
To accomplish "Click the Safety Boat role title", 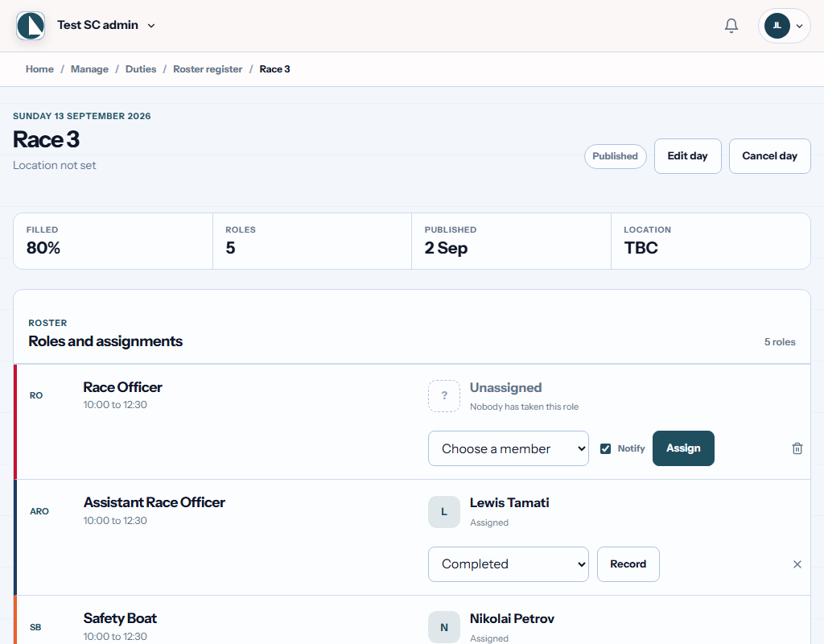I will click(120, 618).
